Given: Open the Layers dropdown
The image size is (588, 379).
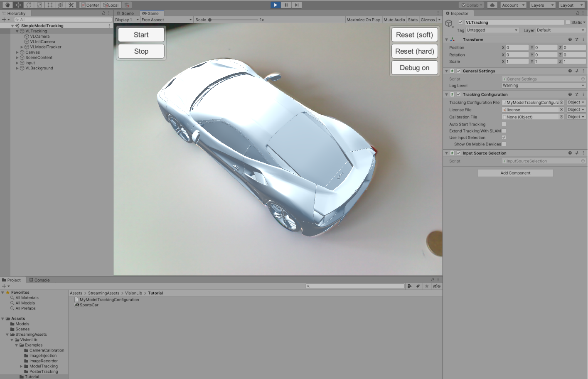Looking at the screenshot, I should (x=542, y=5).
